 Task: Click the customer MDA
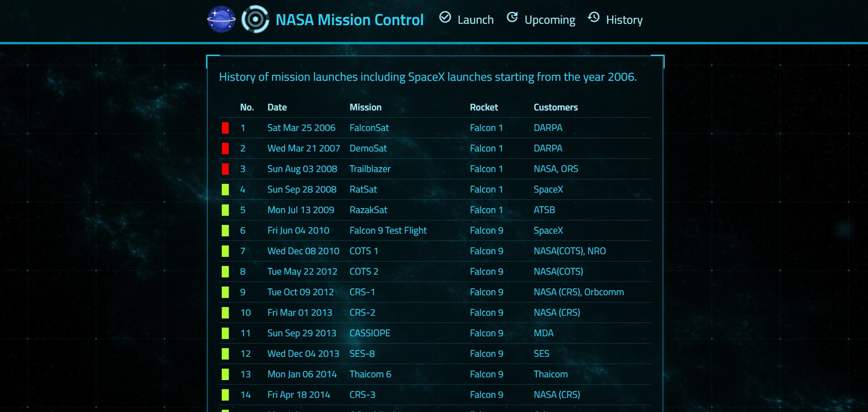click(x=544, y=333)
